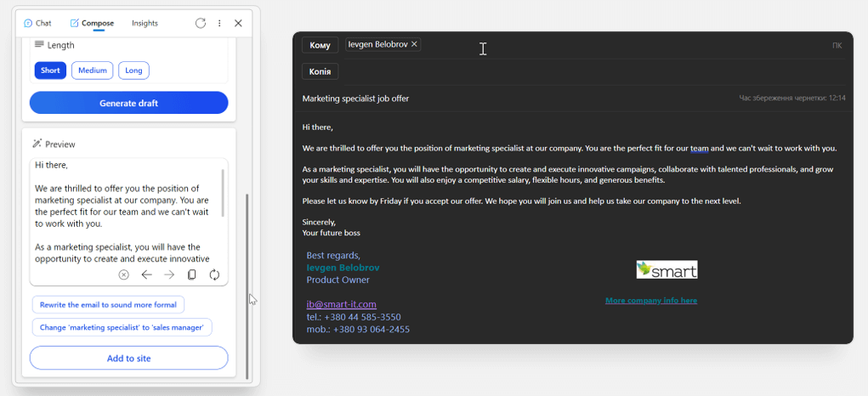868x396 pixels.
Task: Select Short length option
Action: [x=50, y=71]
